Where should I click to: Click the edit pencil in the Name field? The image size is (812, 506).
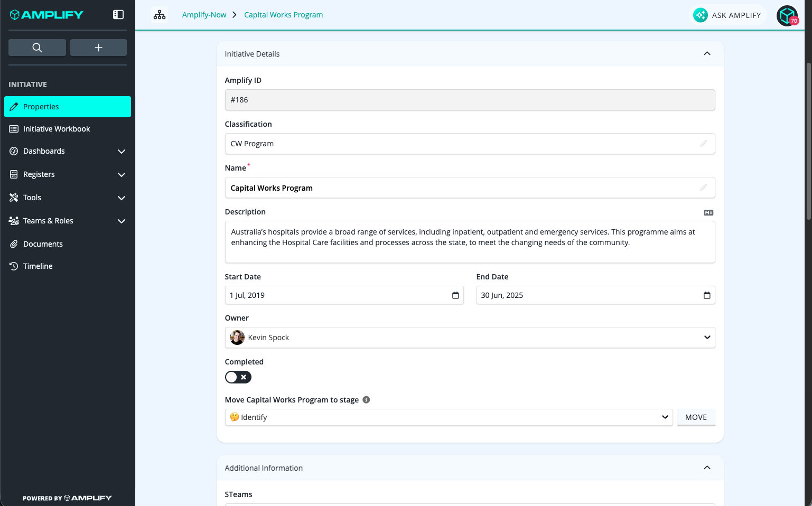[x=704, y=188]
